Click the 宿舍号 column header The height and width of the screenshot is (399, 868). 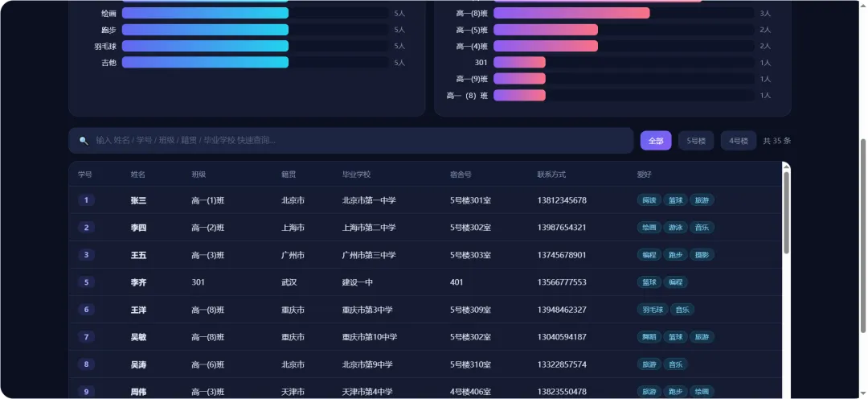[461, 175]
